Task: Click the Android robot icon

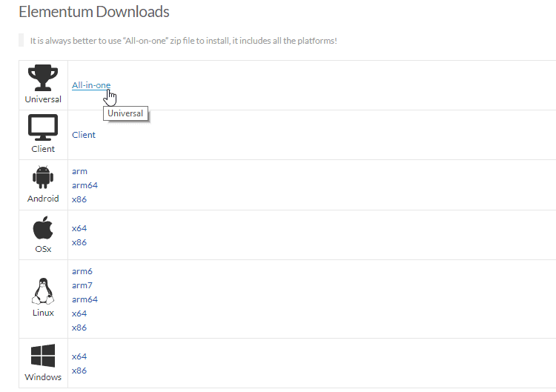Action: (43, 177)
